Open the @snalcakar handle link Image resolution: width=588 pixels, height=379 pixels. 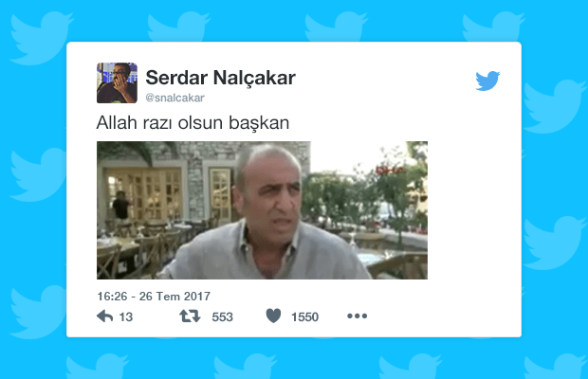click(175, 98)
